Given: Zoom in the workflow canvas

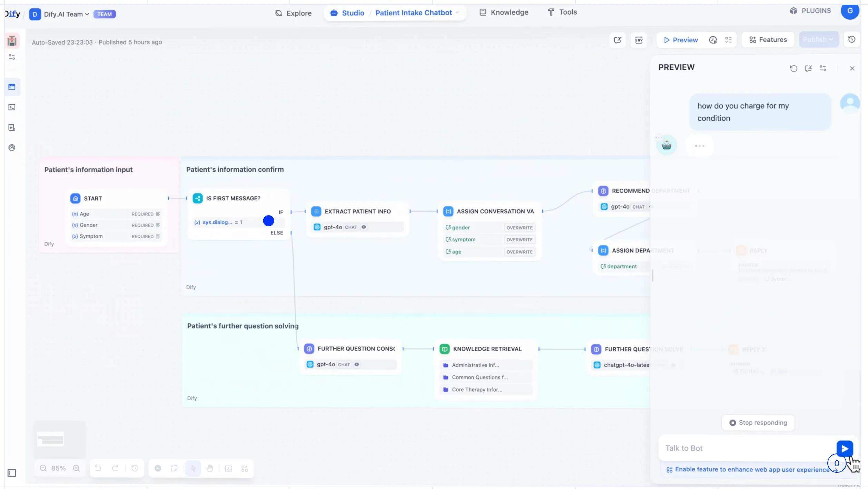Looking at the screenshot, I should (x=76, y=468).
